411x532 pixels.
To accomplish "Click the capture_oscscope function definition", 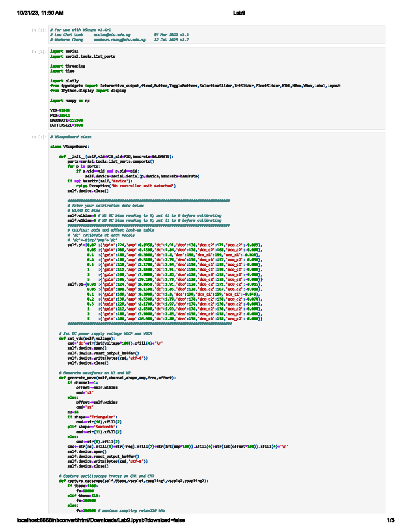I will click(x=134, y=481).
